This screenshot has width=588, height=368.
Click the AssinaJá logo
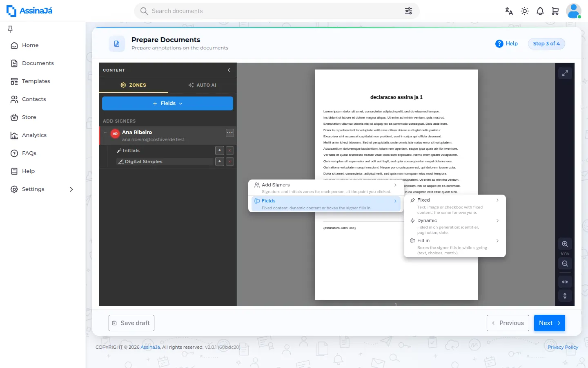pyautogui.click(x=29, y=11)
